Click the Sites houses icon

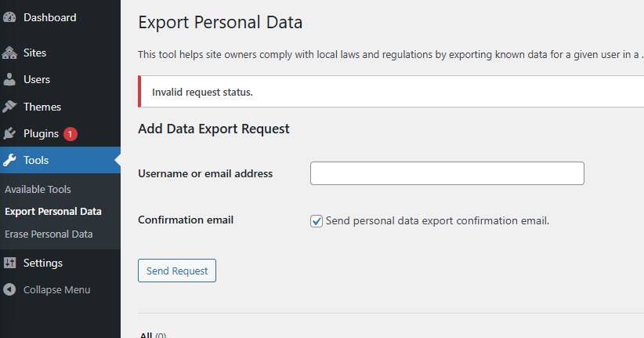coord(9,53)
